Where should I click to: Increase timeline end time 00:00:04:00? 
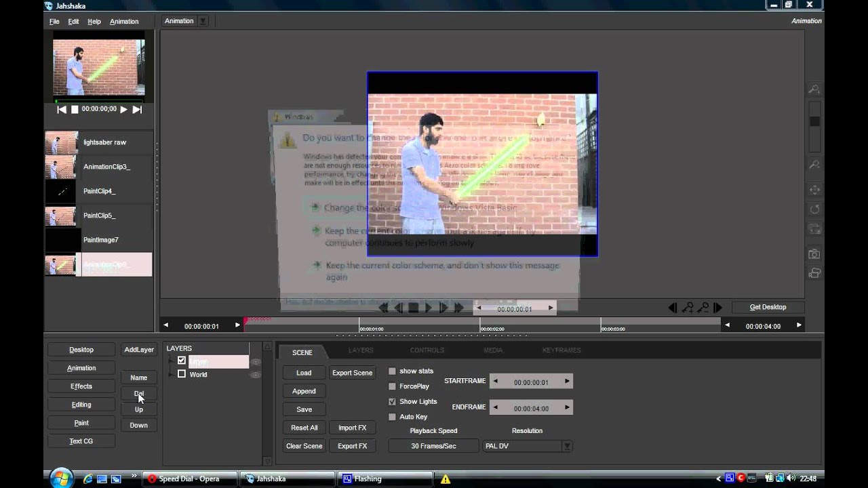point(799,325)
